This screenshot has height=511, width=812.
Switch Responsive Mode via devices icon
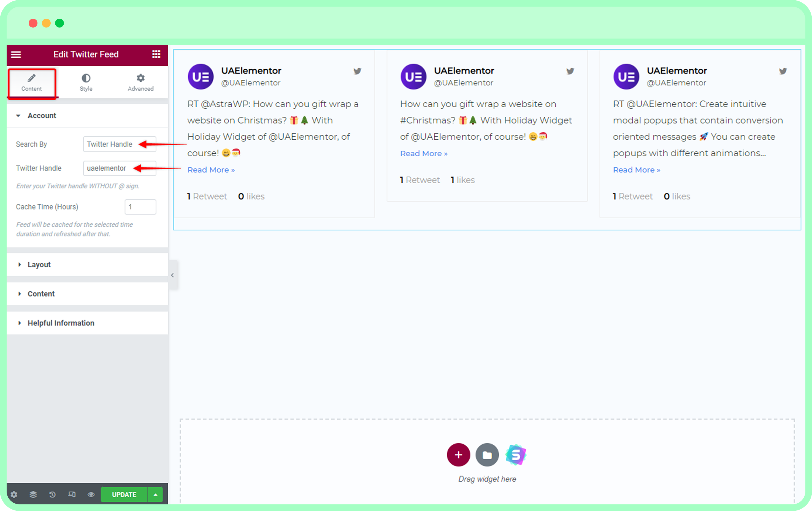(72, 494)
